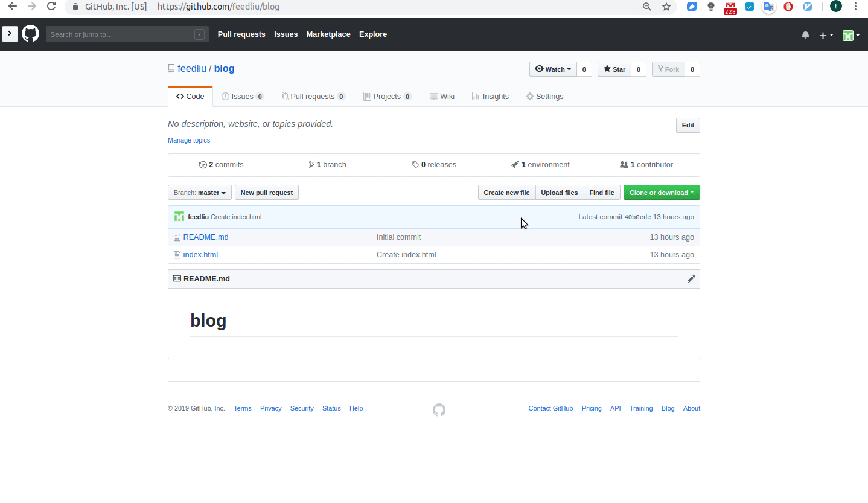Open the Privacy footer link
The image size is (868, 503).
point(271,409)
